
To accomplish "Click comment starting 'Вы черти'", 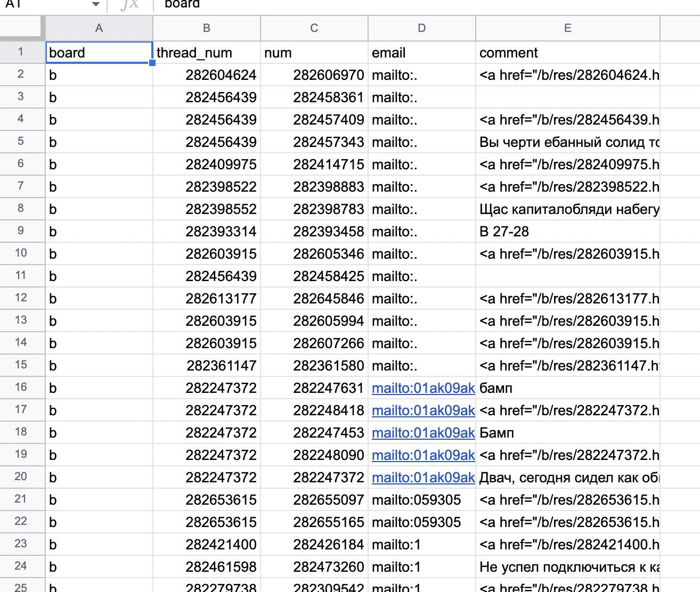I will [568, 142].
